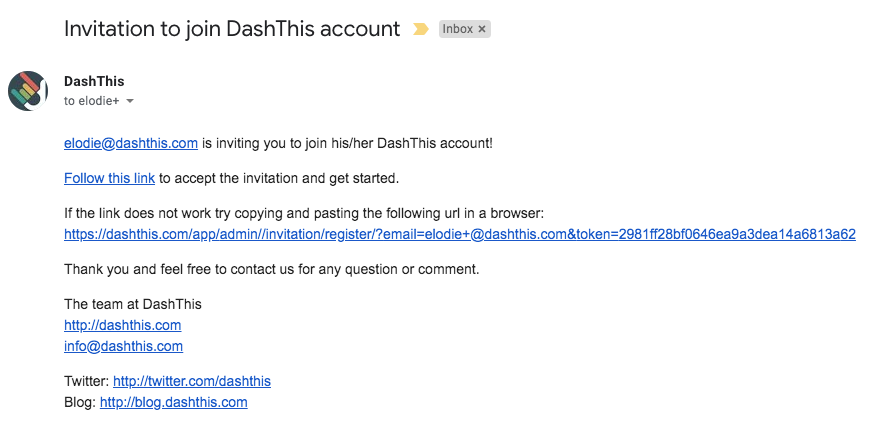Viewport: 896px width, 446px height.
Task: Open the DashThis sender avatar
Action: (28, 91)
